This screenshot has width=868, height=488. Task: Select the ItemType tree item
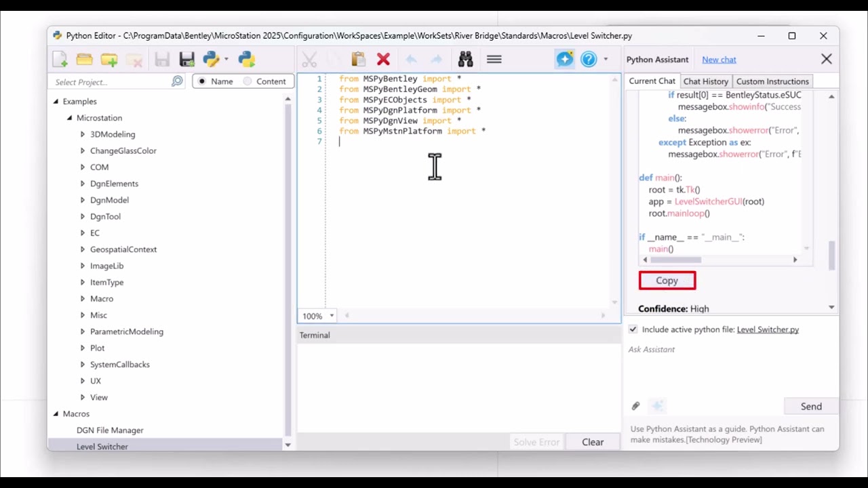tap(106, 283)
